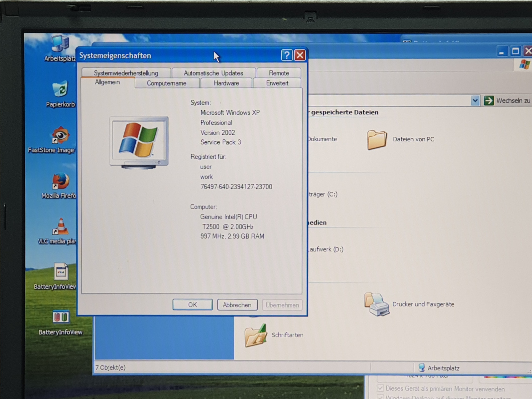This screenshot has width=532, height=399.
Task: Launch FastStone Image from the desktop
Action: pyautogui.click(x=60, y=136)
